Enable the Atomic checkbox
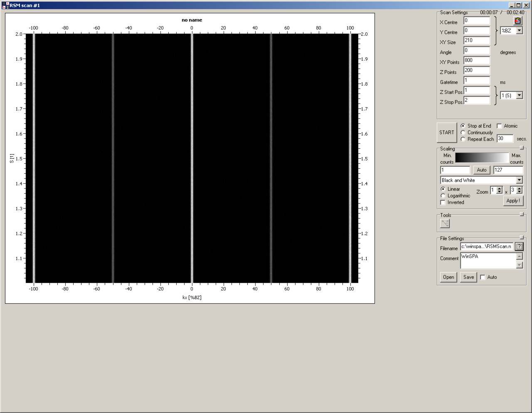This screenshot has height=413, width=532. click(500, 126)
